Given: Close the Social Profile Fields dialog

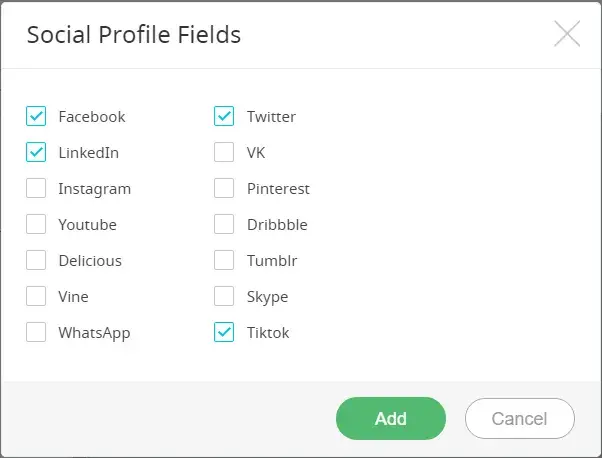Looking at the screenshot, I should (x=567, y=35).
